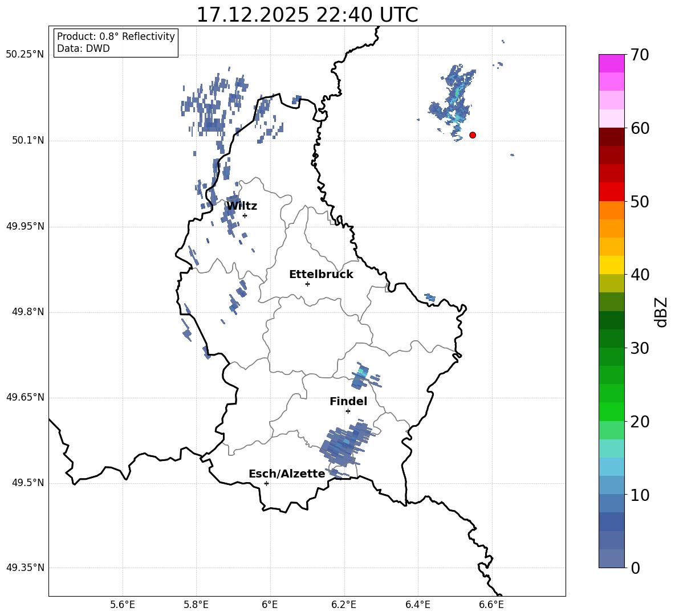Click the 60 value on the colorbar

(640, 128)
